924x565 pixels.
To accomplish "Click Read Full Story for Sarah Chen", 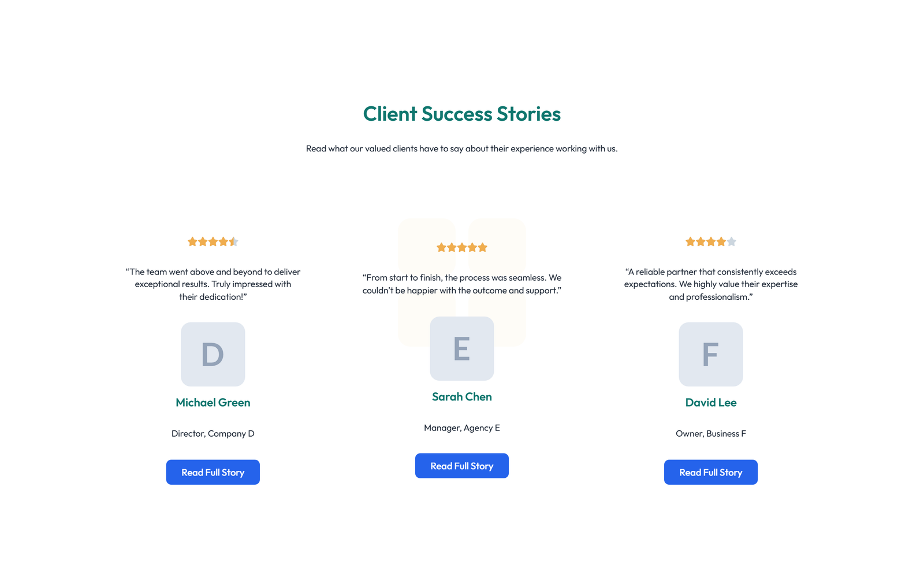I will [461, 466].
